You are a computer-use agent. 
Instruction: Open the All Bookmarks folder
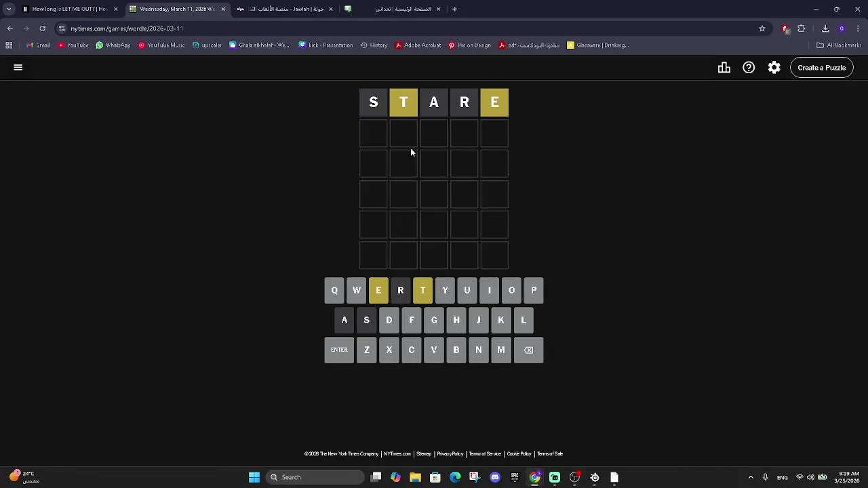pyautogui.click(x=839, y=45)
